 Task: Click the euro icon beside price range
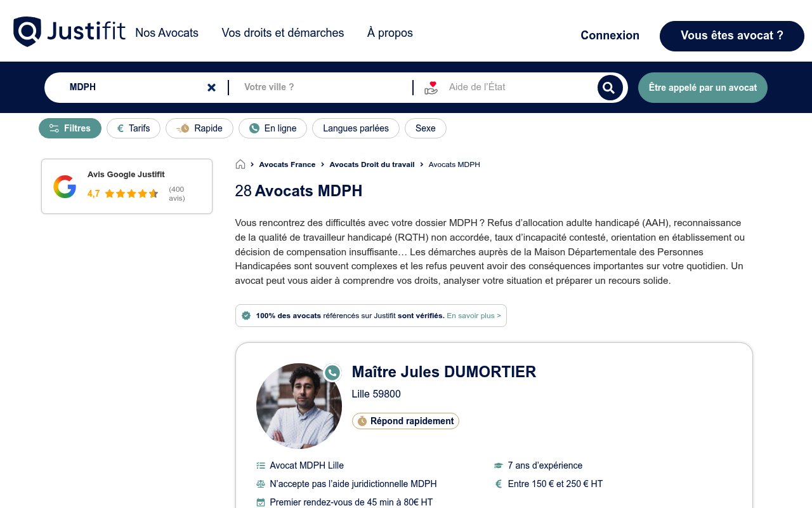coord(498,484)
